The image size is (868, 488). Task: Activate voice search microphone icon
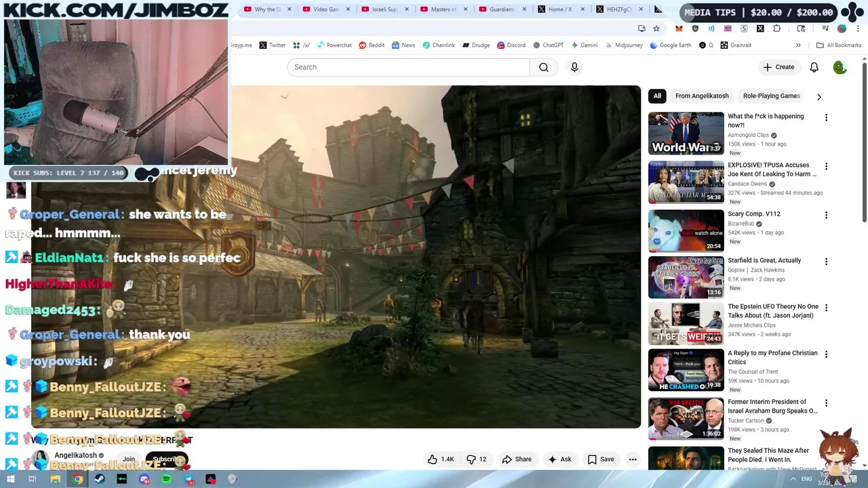point(574,67)
